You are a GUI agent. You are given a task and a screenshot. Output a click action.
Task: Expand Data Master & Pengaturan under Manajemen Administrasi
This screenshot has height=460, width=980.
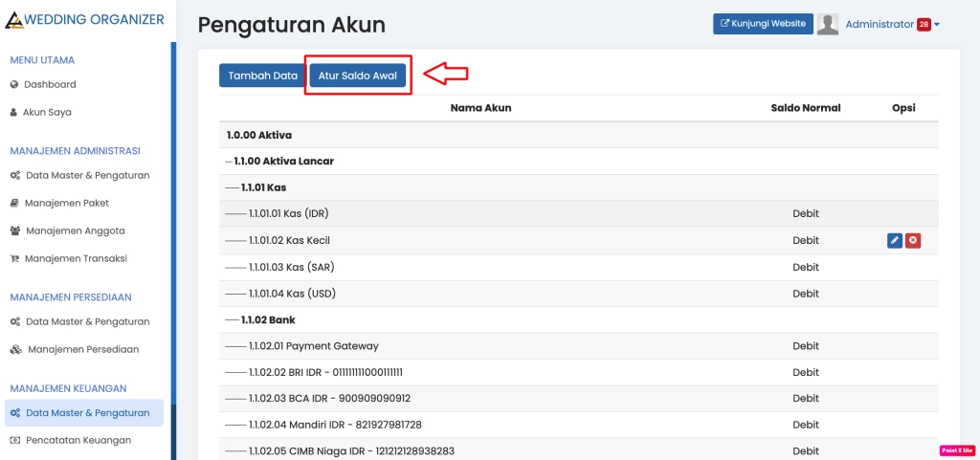tap(87, 175)
